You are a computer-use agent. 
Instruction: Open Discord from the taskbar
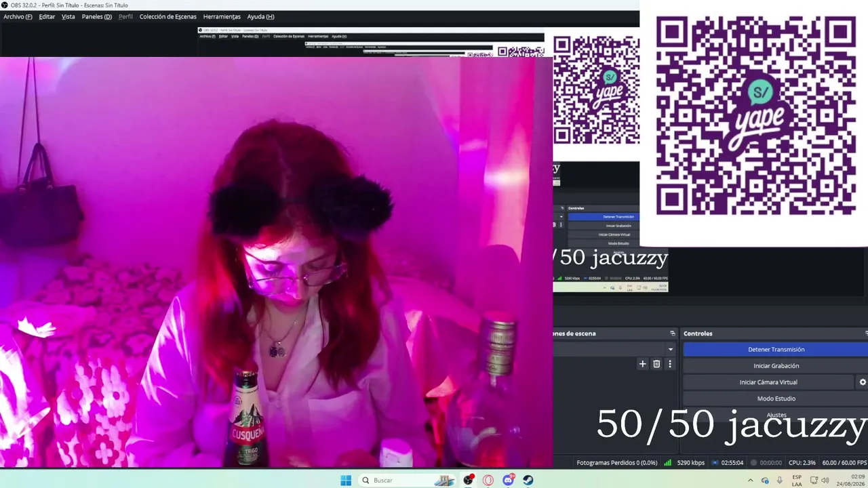coord(509,481)
